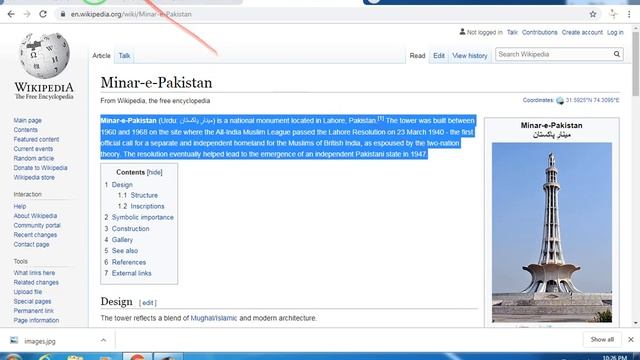Click the address bar URL field
This screenshot has height=360, width=640.
322,14
